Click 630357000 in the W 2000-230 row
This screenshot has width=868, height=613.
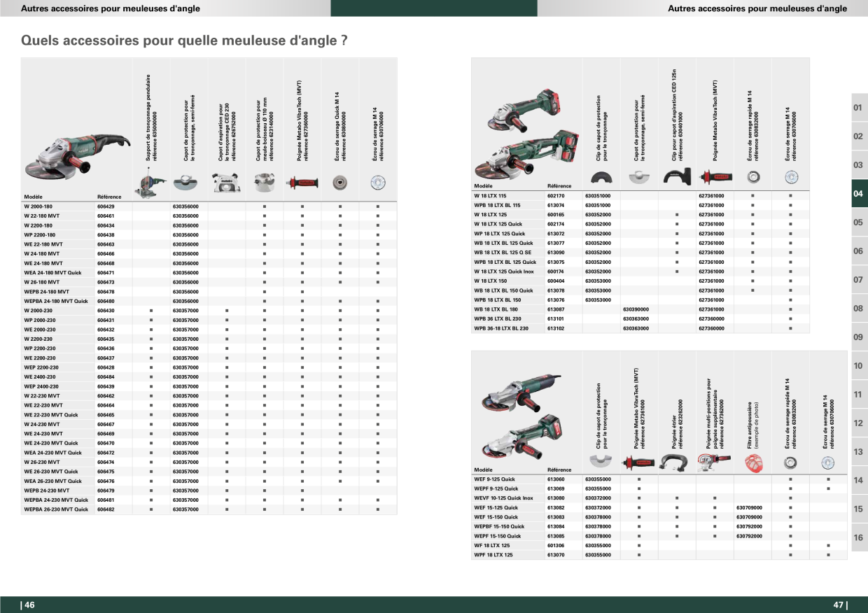[x=185, y=311]
